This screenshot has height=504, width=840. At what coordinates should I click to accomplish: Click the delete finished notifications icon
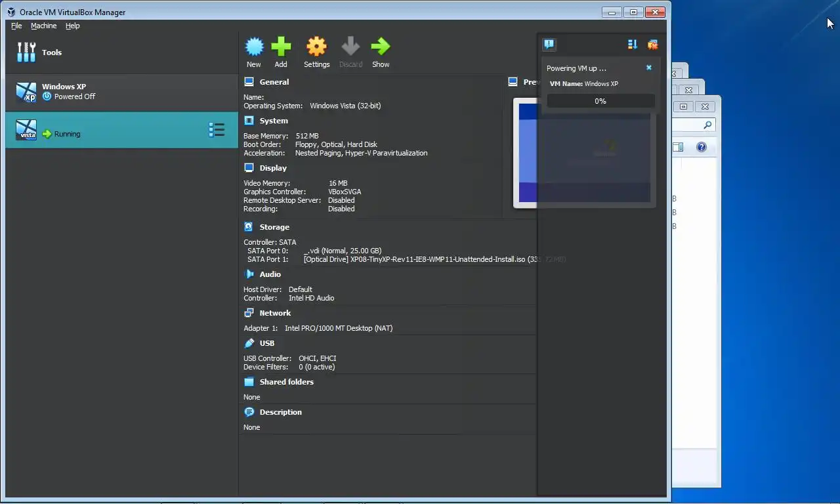click(652, 44)
